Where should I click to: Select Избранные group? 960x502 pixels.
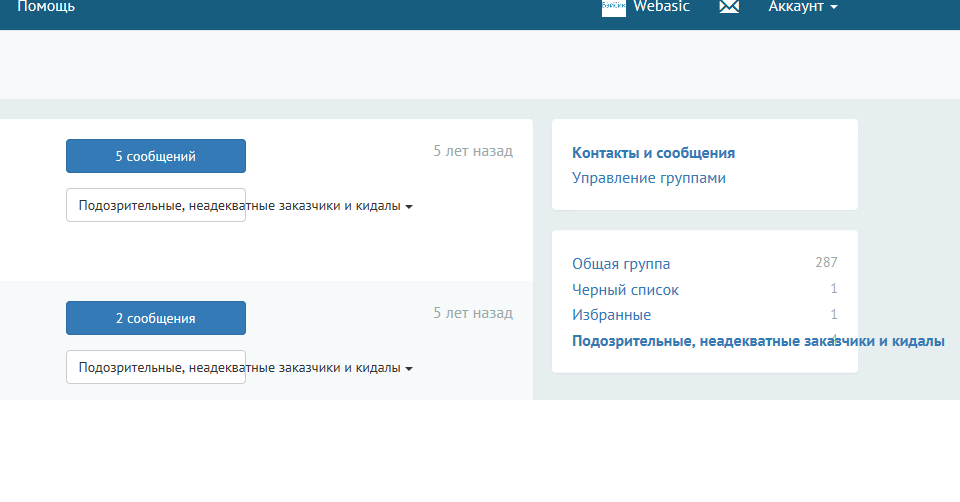point(612,315)
